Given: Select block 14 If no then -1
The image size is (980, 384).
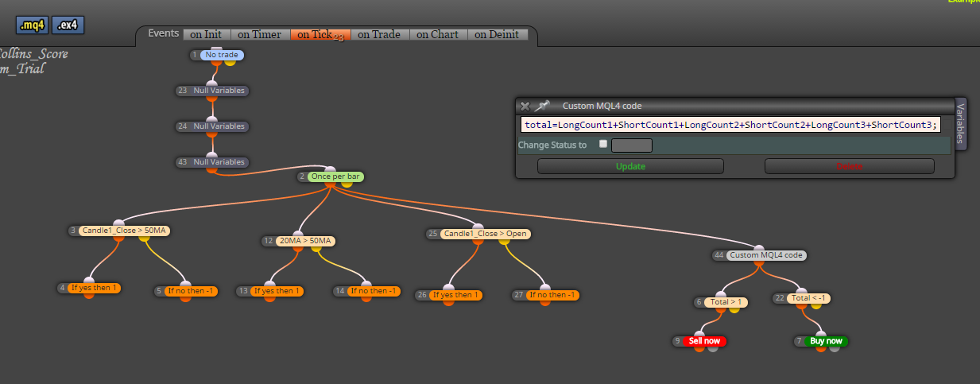Looking at the screenshot, I should pyautogui.click(x=373, y=291).
